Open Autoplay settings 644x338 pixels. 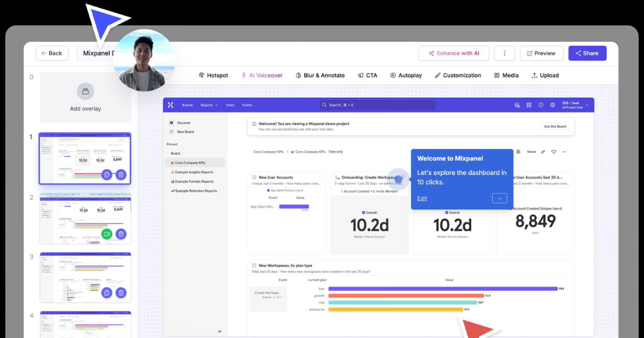(406, 76)
